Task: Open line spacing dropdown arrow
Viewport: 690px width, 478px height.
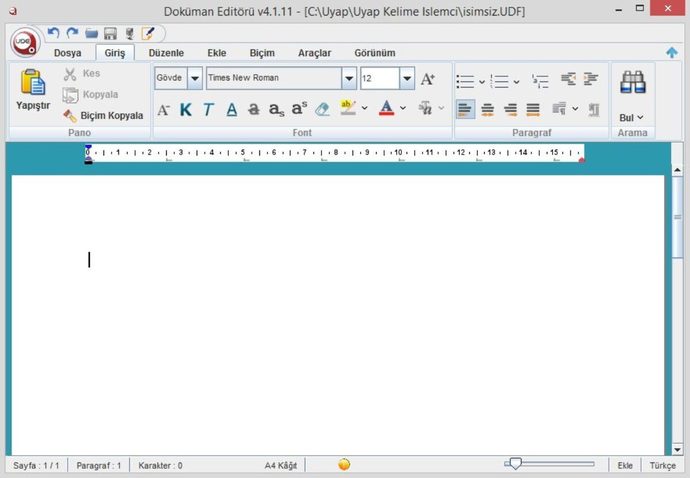Action: pos(575,108)
